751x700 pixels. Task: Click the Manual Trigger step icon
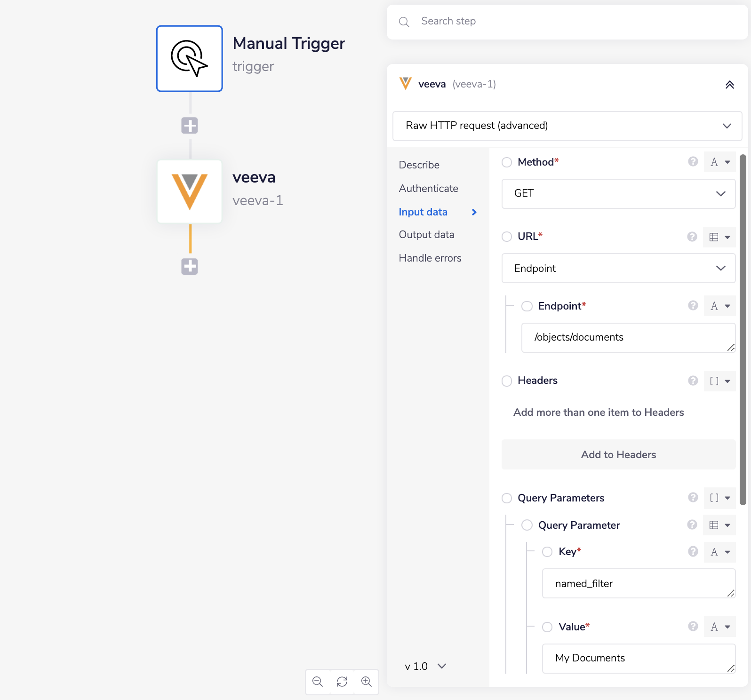[189, 59]
